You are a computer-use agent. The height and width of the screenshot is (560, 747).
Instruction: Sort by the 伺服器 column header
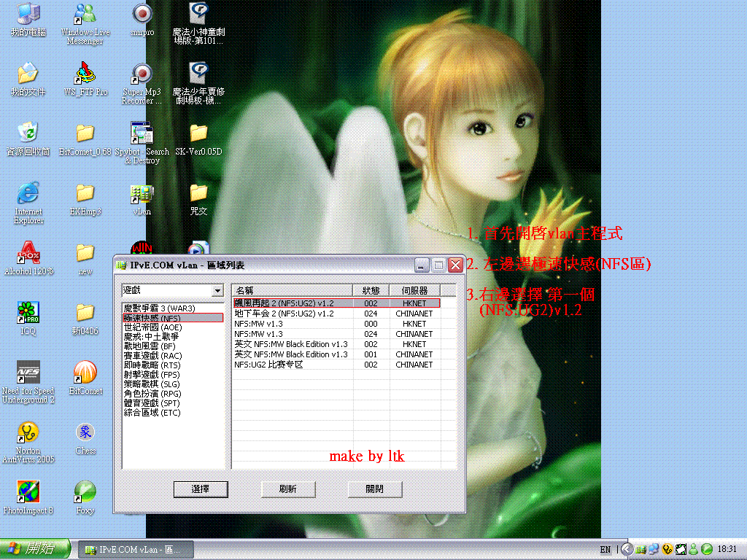click(414, 291)
